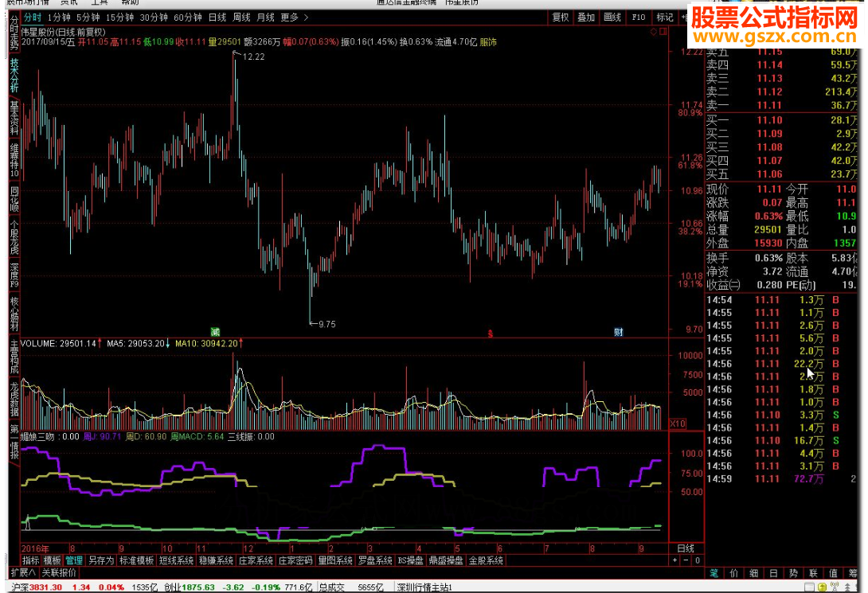Click the 服饰 sector link
The width and height of the screenshot is (868, 593).
click(487, 42)
